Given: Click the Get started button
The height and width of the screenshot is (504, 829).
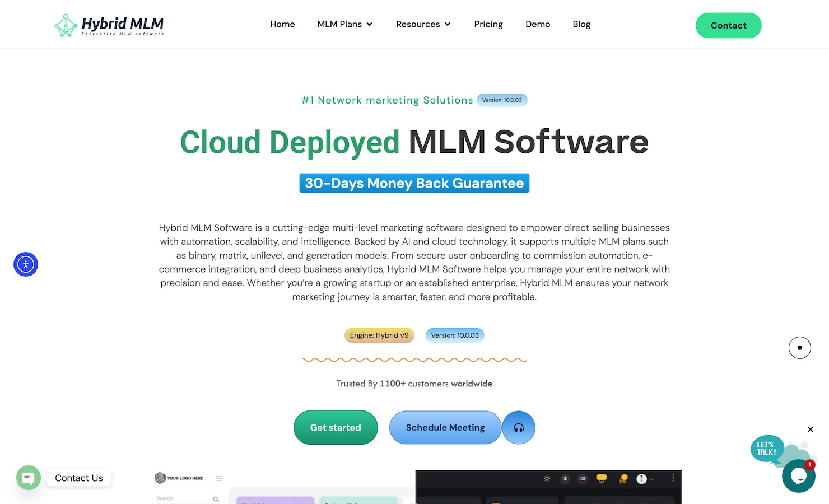Looking at the screenshot, I should (x=336, y=427).
